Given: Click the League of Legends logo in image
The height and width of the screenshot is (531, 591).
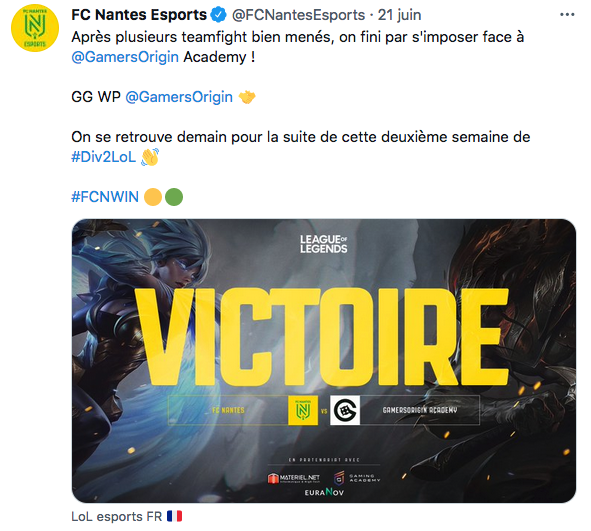Looking at the screenshot, I should point(323,244).
